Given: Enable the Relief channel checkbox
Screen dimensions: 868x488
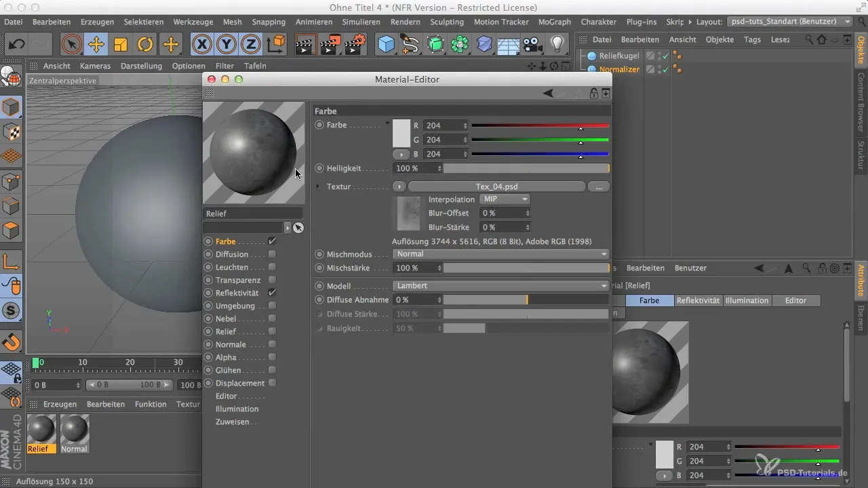Looking at the screenshot, I should [272, 331].
